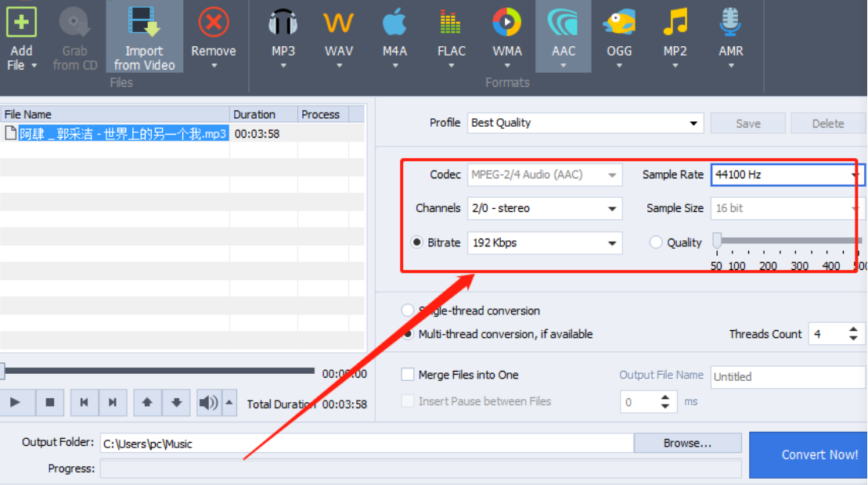Screen dimensions: 868x485
Task: Open the Codec dropdown
Action: point(545,174)
